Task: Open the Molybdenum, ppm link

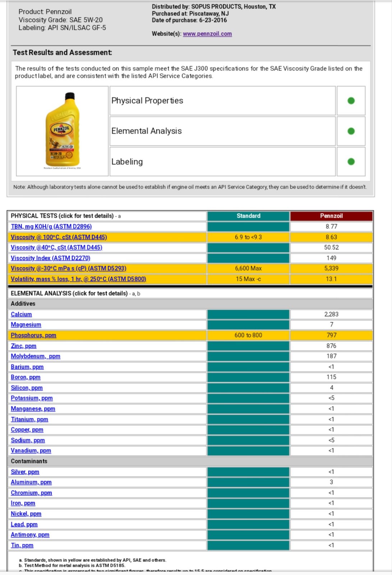Action: 36,356
